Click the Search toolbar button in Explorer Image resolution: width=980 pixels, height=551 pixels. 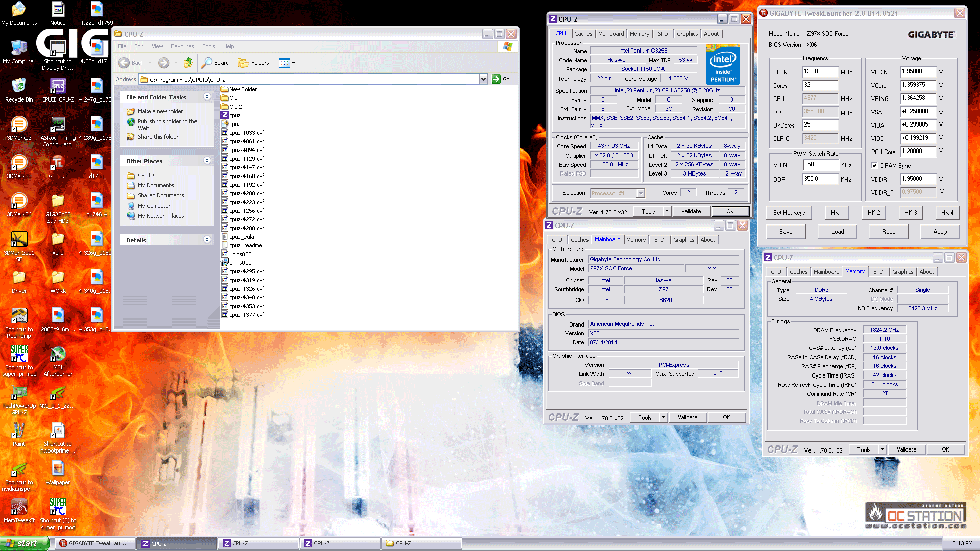tap(216, 63)
